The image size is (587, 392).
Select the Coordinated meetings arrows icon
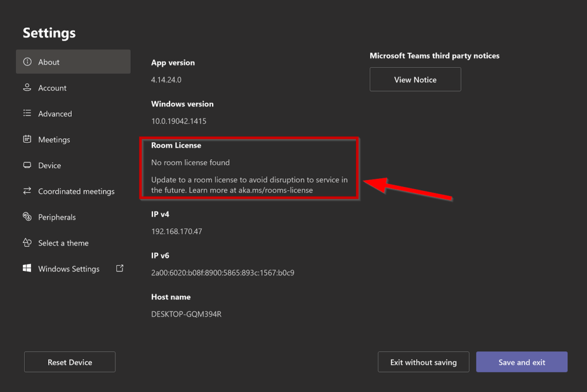[28, 191]
